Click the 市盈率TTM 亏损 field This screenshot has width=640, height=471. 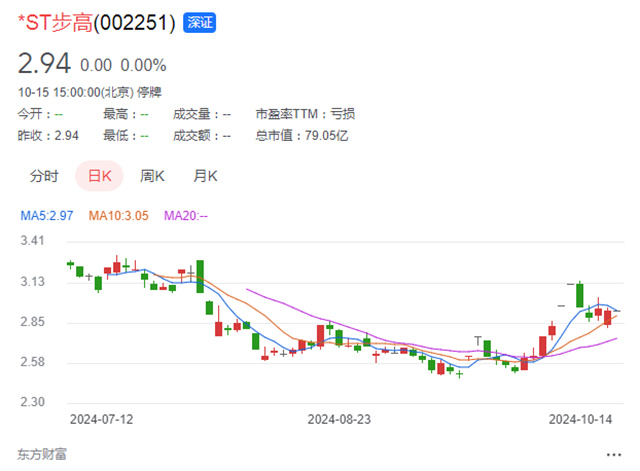tap(305, 113)
